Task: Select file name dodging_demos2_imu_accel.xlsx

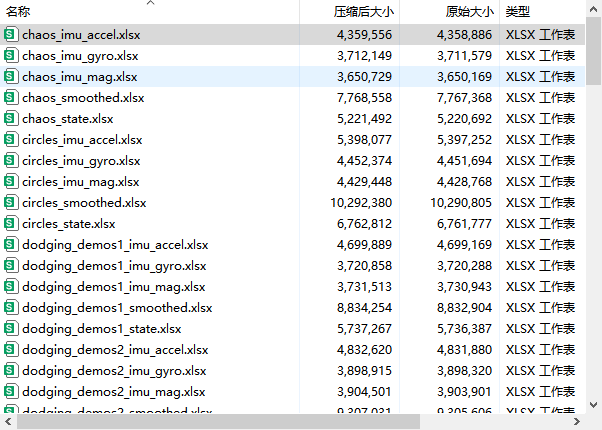Action: (115, 350)
